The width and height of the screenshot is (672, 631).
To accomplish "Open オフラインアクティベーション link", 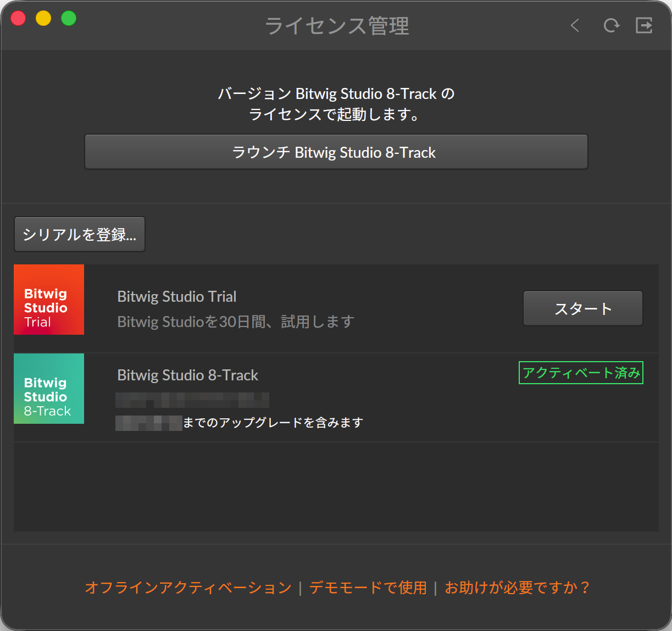I will pyautogui.click(x=188, y=588).
